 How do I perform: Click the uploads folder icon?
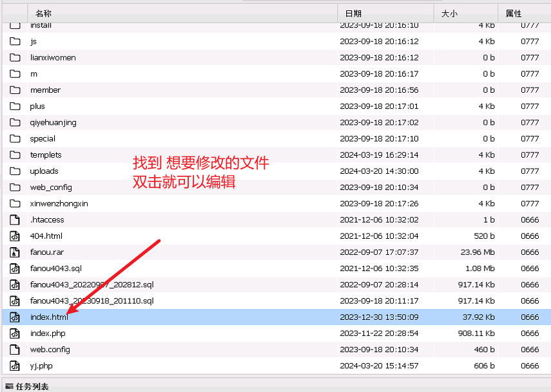[15, 171]
